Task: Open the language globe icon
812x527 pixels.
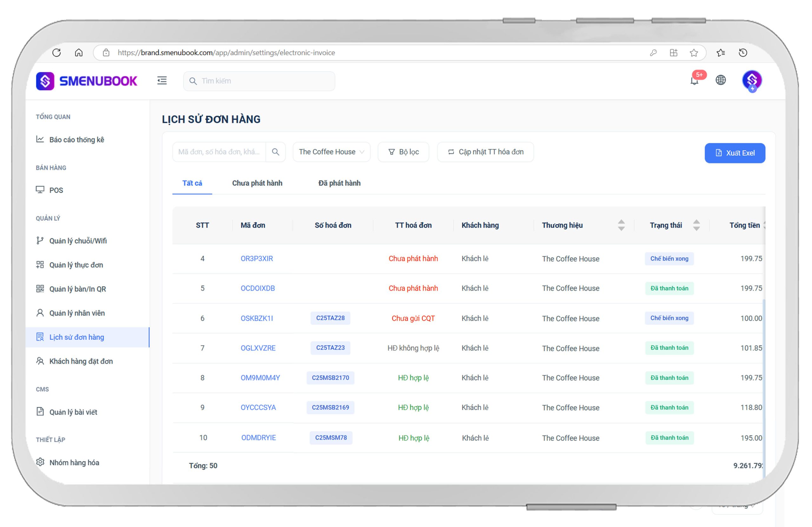Action: point(720,80)
